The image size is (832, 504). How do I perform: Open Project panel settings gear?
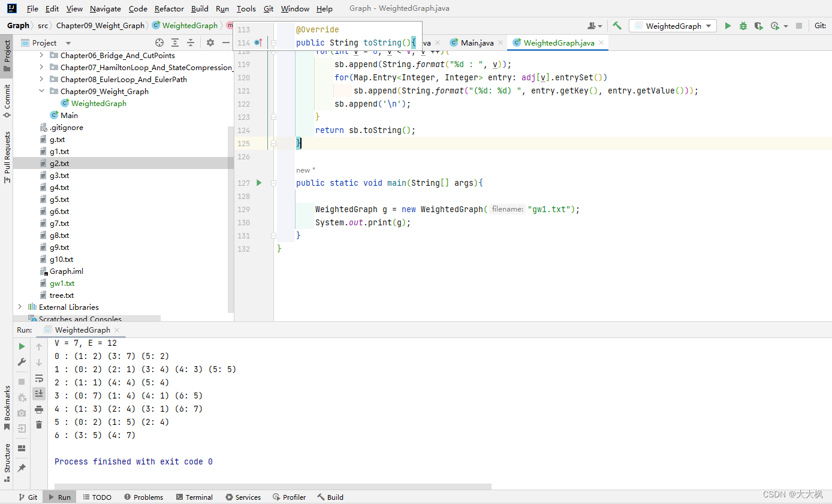click(210, 43)
